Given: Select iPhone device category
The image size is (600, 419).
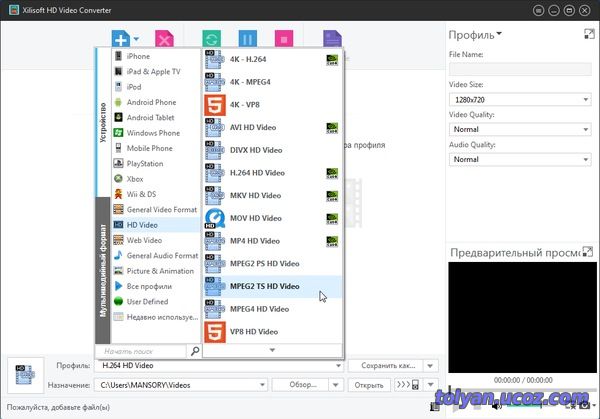Looking at the screenshot, I should pyautogui.click(x=156, y=56).
